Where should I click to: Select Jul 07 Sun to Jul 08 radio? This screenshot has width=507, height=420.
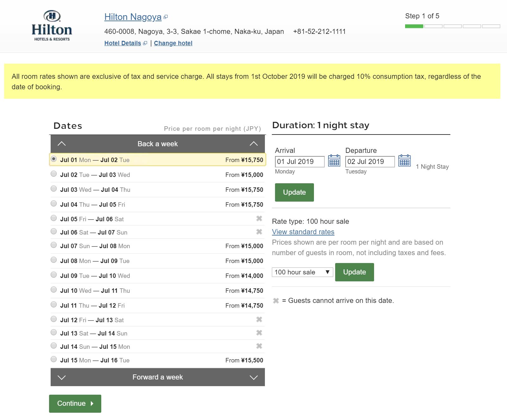click(54, 245)
